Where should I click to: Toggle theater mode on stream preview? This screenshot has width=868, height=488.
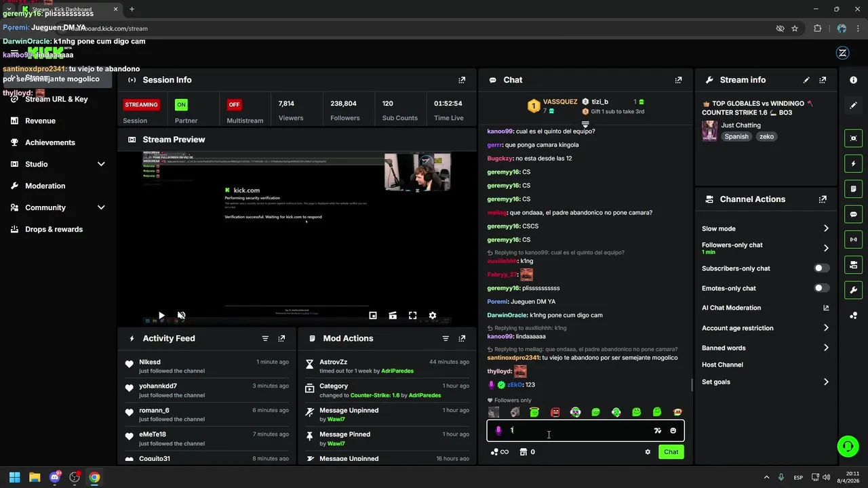coord(393,315)
